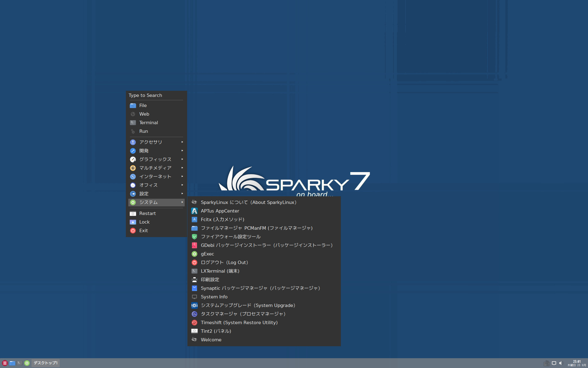Click the Welcome swirl icon
This screenshot has width=588, height=368.
(194, 340)
